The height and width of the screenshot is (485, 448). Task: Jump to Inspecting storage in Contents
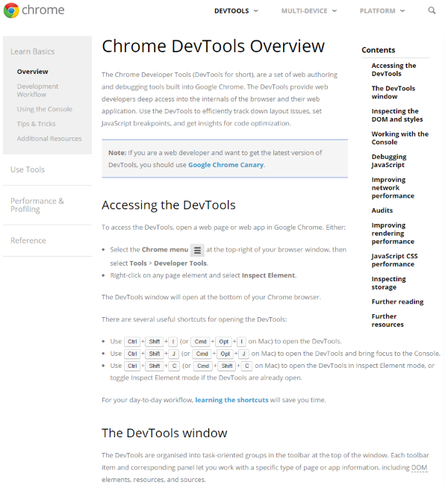coord(388,283)
